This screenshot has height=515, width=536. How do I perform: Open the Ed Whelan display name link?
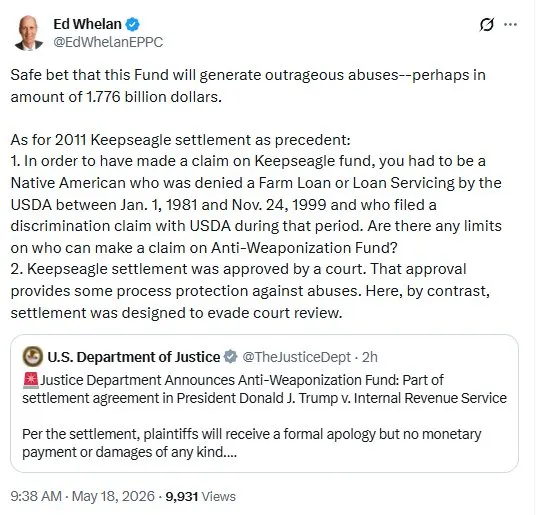click(x=87, y=24)
